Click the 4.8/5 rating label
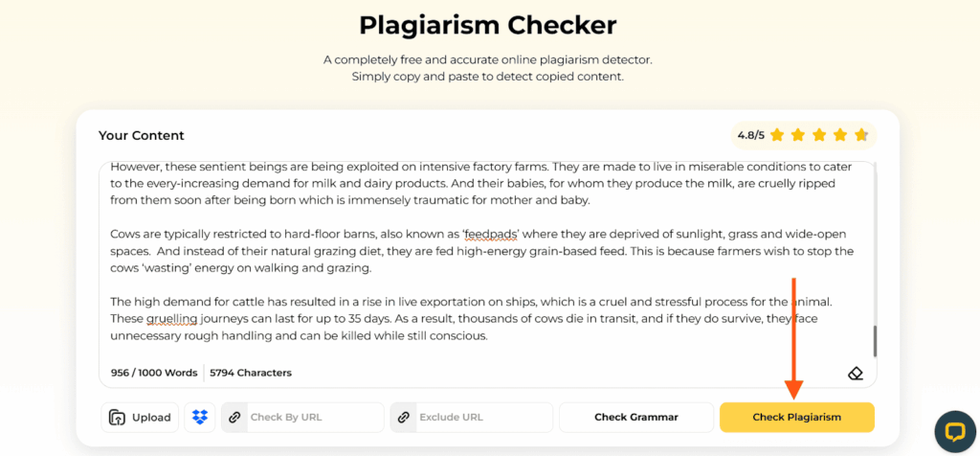Image resolution: width=980 pixels, height=456 pixels. (x=750, y=135)
